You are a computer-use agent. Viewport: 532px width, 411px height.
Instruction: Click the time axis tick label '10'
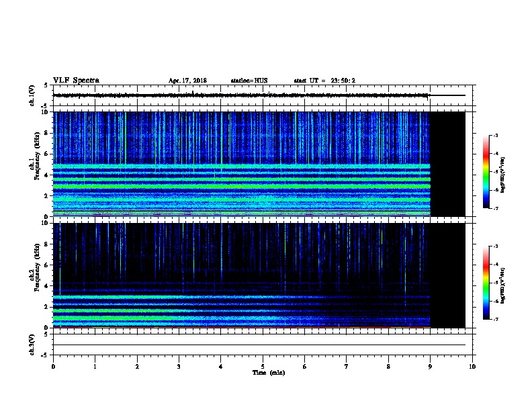(x=472, y=366)
